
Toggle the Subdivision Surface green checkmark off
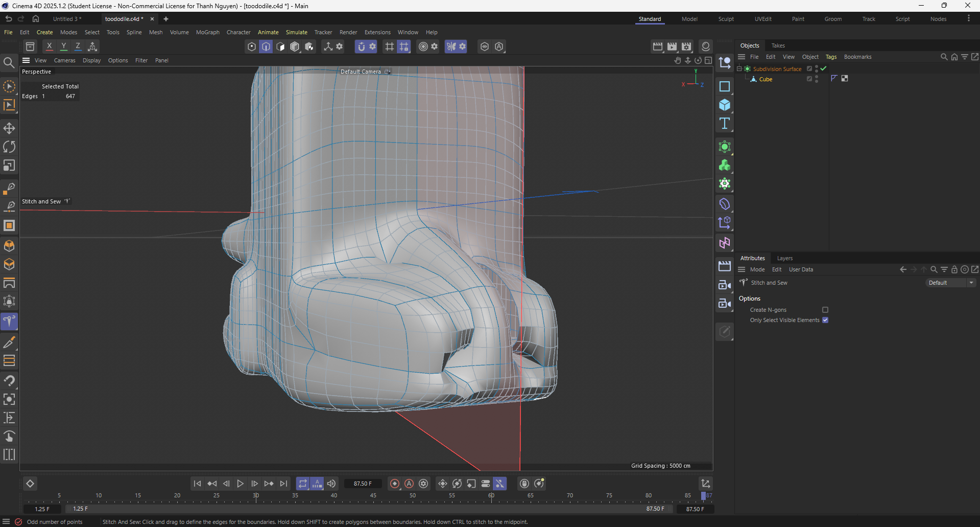click(823, 68)
